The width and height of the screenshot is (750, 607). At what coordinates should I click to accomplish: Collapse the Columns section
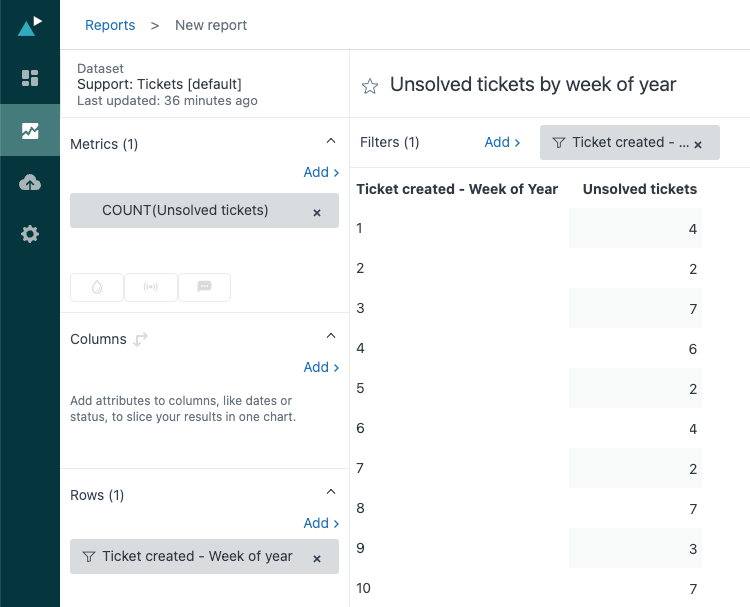click(x=331, y=336)
